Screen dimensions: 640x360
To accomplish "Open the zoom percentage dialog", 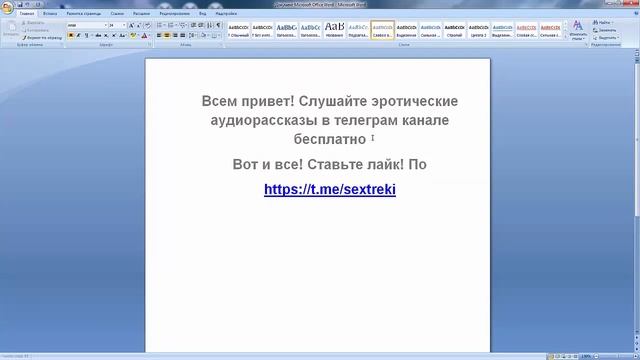I will click(586, 356).
